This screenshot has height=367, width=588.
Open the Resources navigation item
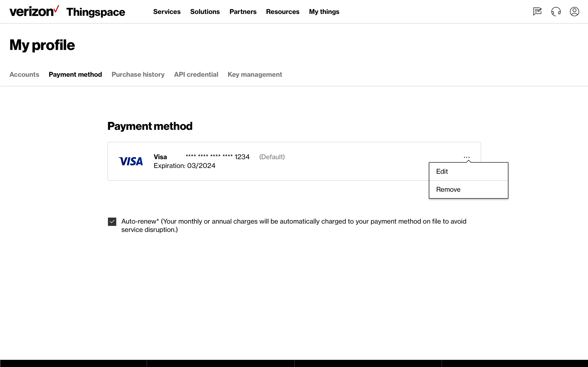pyautogui.click(x=283, y=12)
